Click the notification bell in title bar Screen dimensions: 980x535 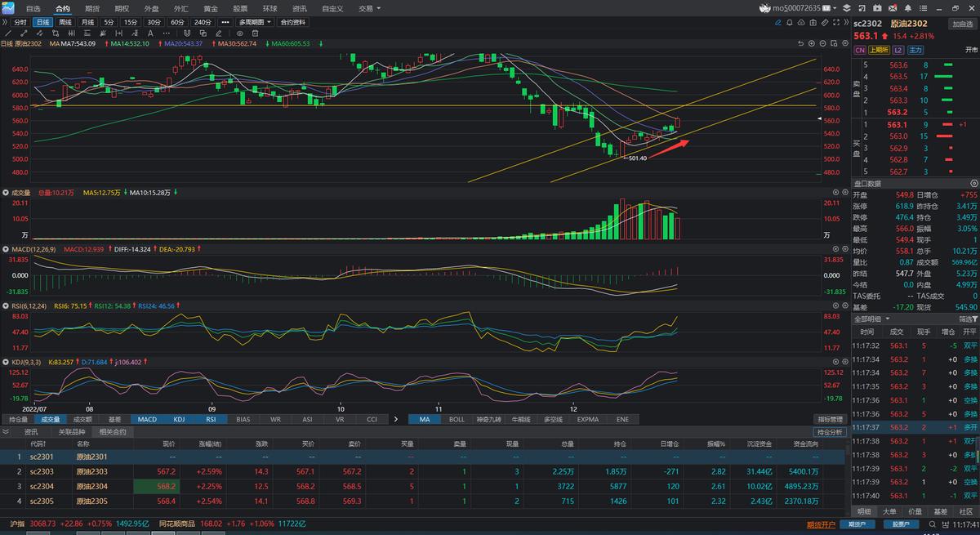pyautogui.click(x=908, y=8)
